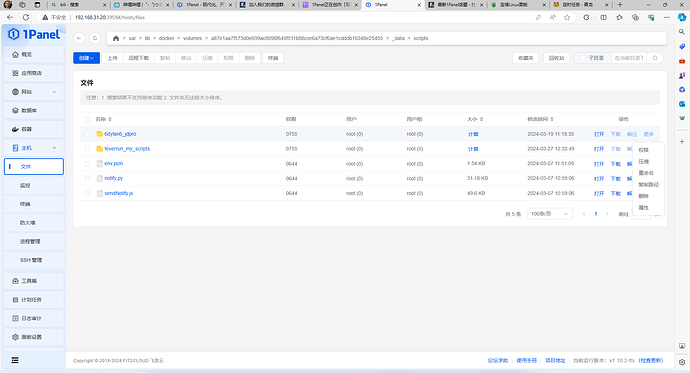Image resolution: width=690 pixels, height=373 pixels.
Task: Open the 容器 container docker icon in sidebar
Action: coord(15,129)
